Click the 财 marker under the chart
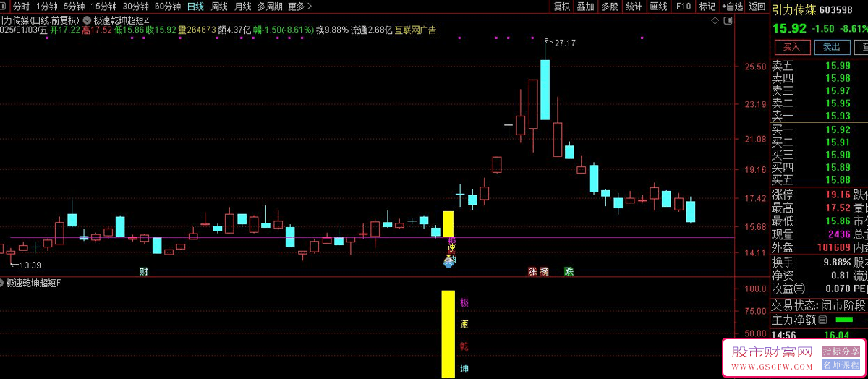 [144, 272]
